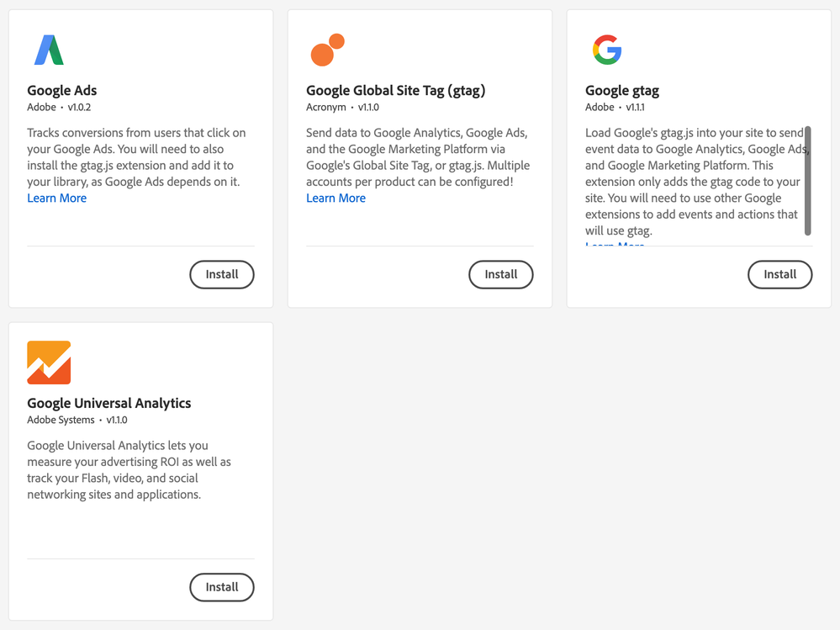Viewport: 840px width, 630px height.
Task: Install the Google Universal Analytics extension
Action: [x=222, y=587]
